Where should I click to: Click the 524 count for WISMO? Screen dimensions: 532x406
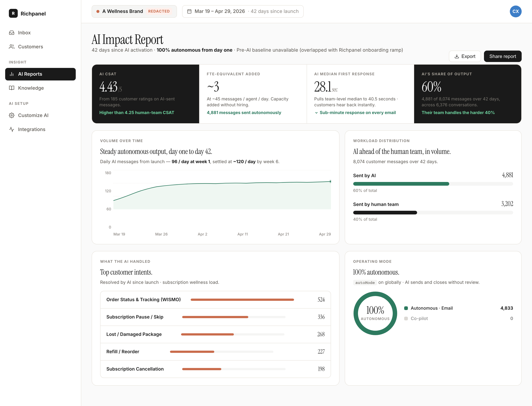(x=321, y=300)
